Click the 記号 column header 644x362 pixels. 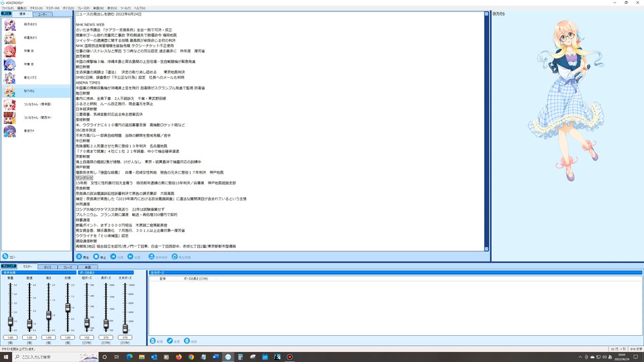[162, 279]
